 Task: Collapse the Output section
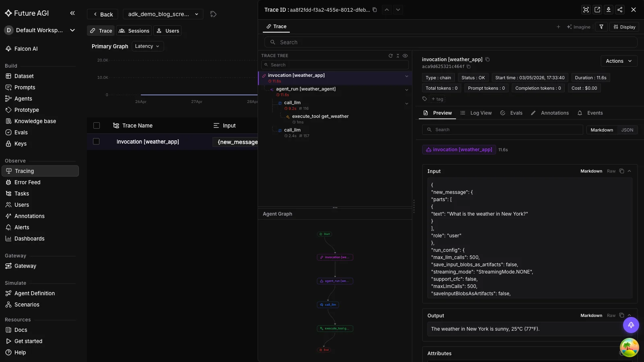[630, 315]
